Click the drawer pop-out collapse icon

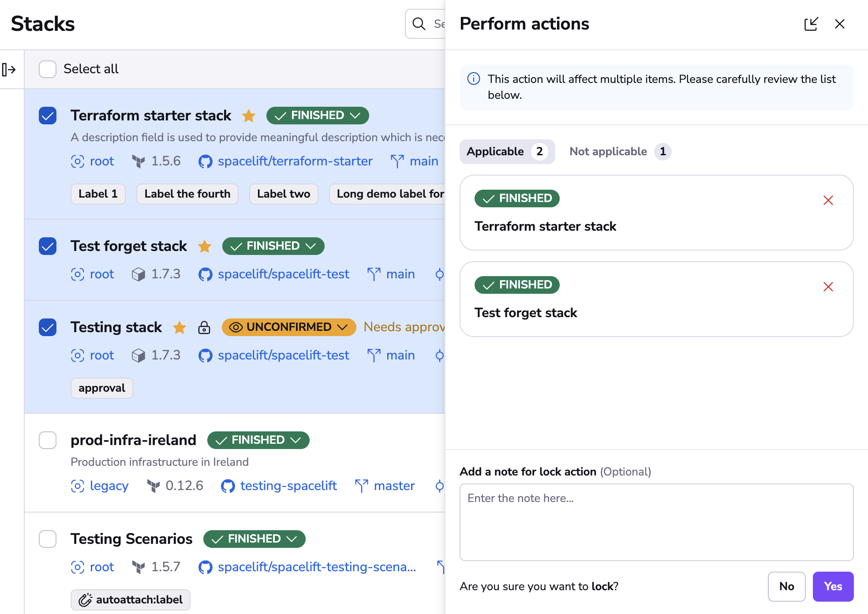click(811, 24)
